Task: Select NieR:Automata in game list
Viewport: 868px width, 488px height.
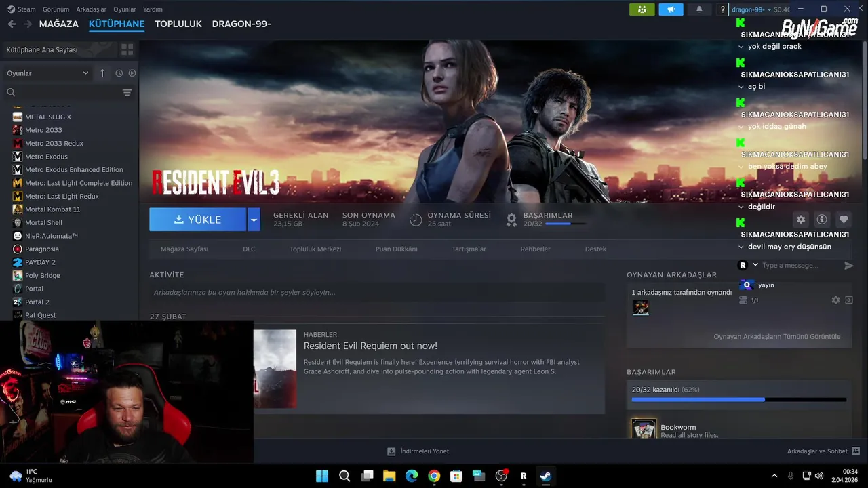Action: point(52,236)
